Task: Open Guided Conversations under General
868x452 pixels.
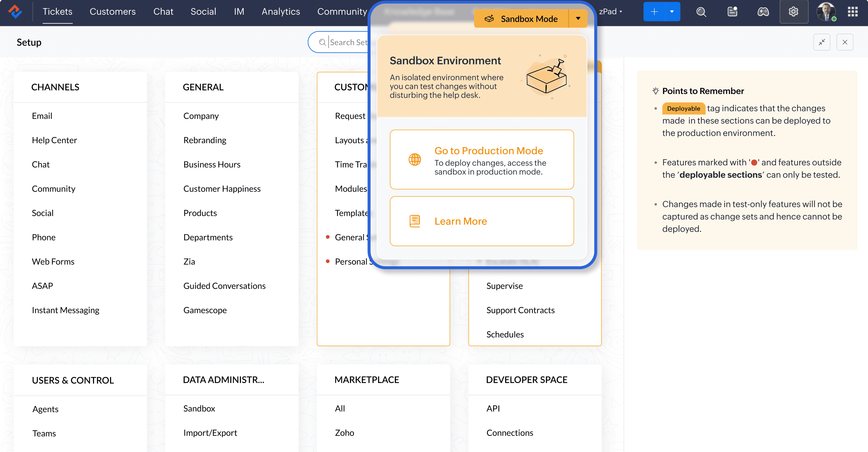Action: coord(225,286)
